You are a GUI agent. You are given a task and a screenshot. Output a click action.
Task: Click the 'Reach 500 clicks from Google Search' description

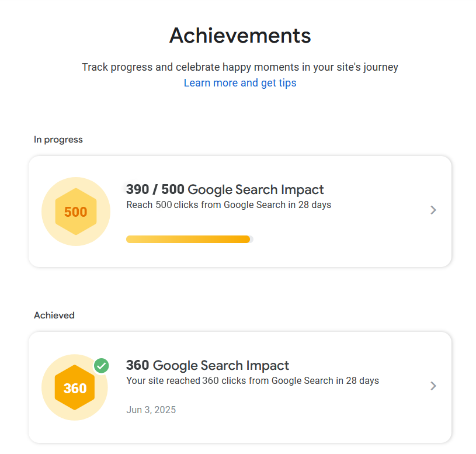[x=228, y=205]
